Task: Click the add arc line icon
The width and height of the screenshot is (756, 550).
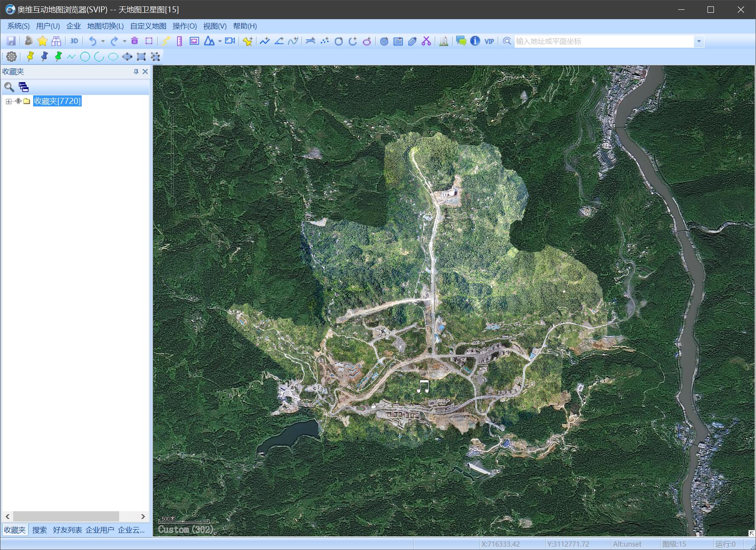Action: [x=311, y=41]
